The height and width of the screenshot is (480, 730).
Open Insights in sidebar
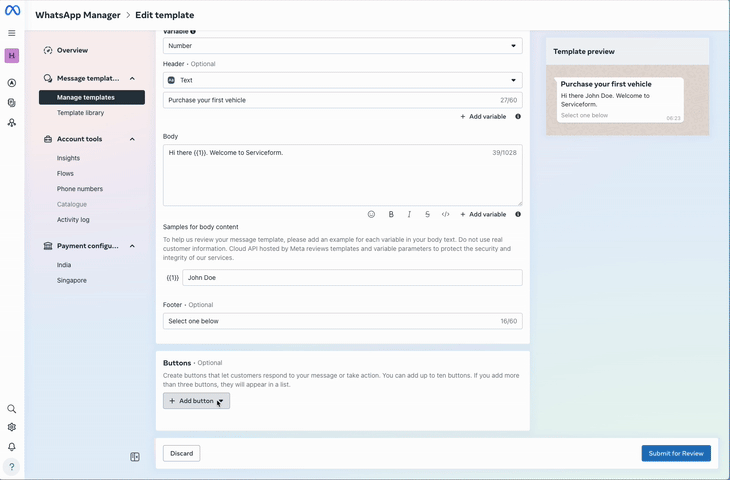tap(68, 158)
